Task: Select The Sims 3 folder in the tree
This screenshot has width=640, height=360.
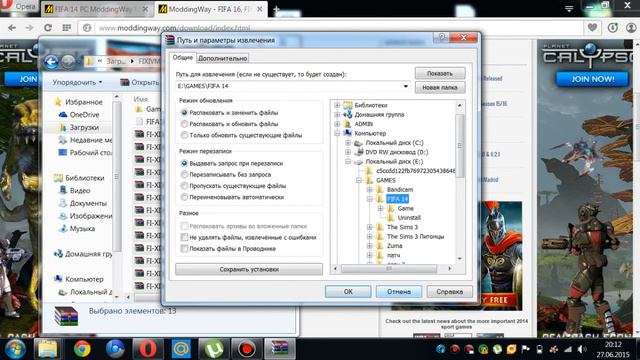Action: tap(402, 227)
